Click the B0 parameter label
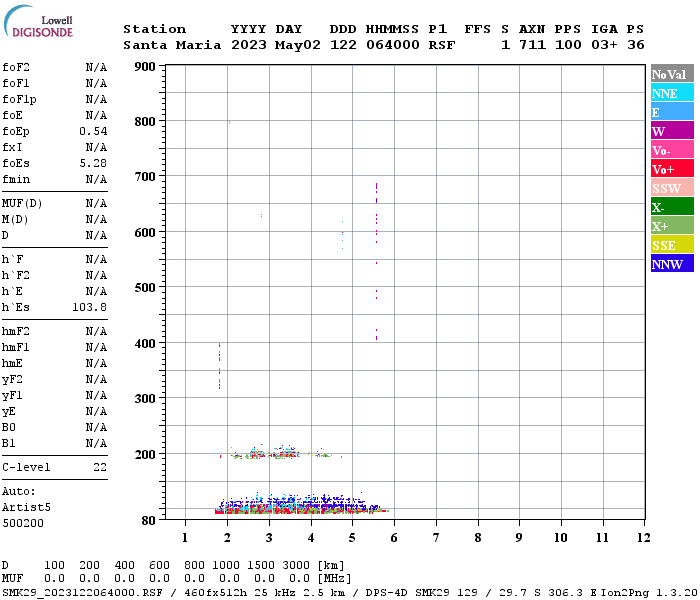Image resolution: width=700 pixels, height=600 pixels. pyautogui.click(x=8, y=427)
